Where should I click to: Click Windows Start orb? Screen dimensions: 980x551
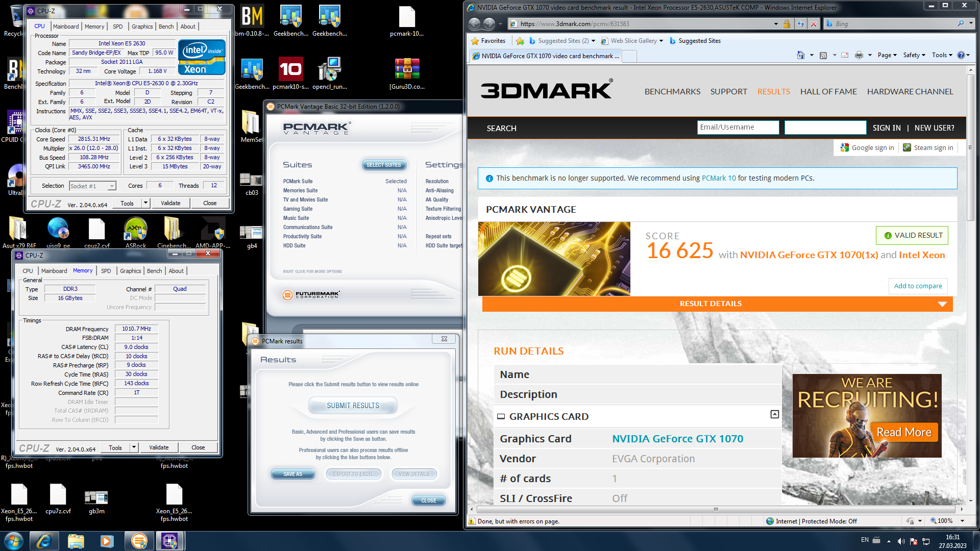13,541
